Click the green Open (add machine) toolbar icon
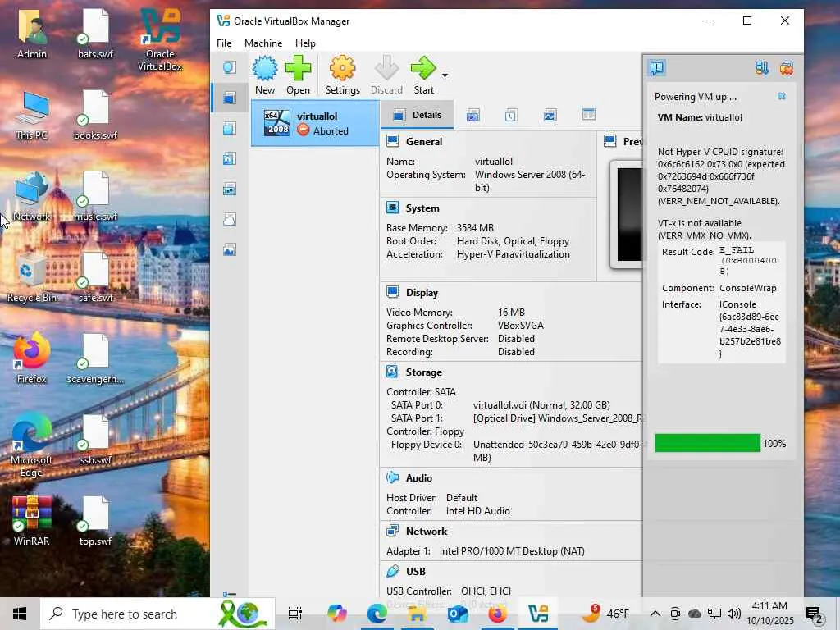The image size is (840, 630). point(298,75)
